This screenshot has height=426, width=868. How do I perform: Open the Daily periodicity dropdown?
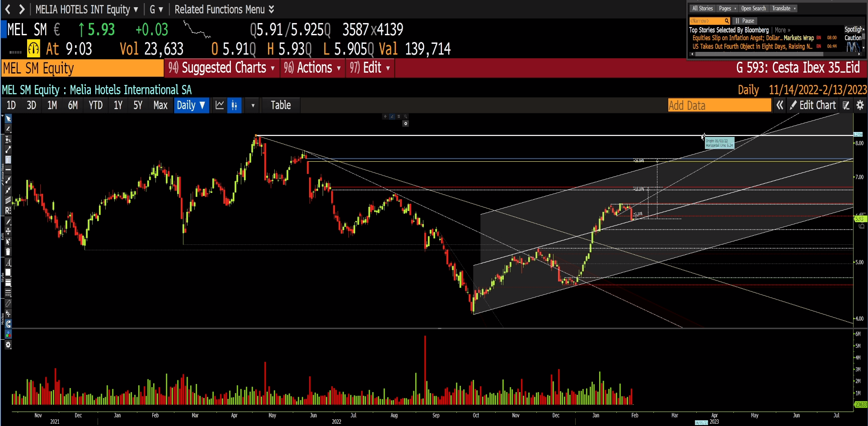pyautogui.click(x=191, y=105)
